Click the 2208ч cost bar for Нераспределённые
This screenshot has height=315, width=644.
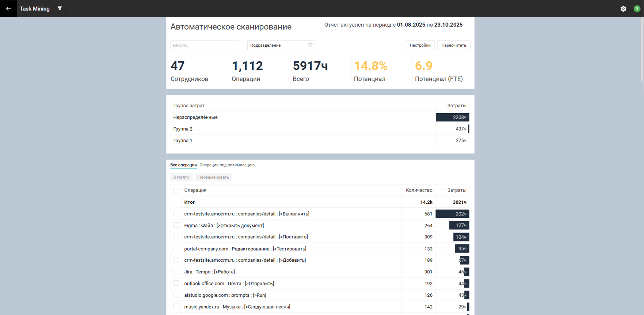click(452, 117)
